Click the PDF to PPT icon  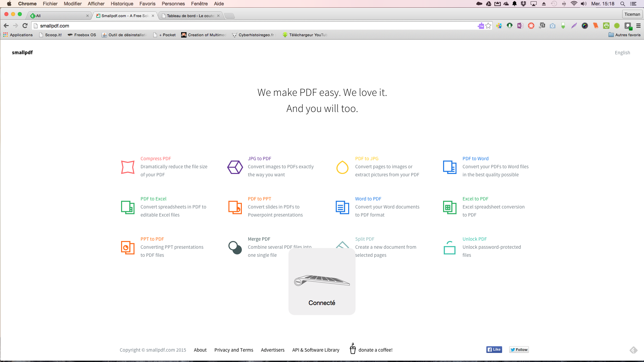pos(235,207)
